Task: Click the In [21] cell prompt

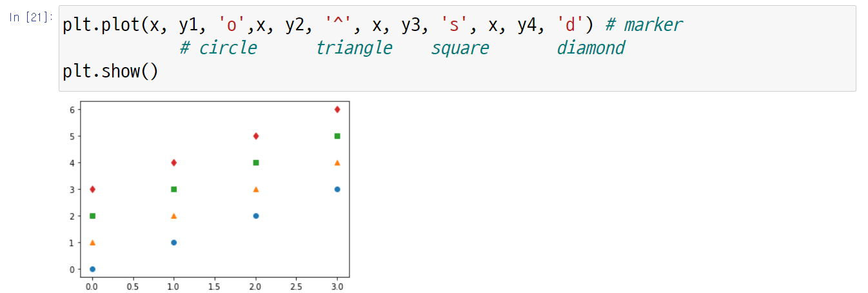Action: coord(31,17)
